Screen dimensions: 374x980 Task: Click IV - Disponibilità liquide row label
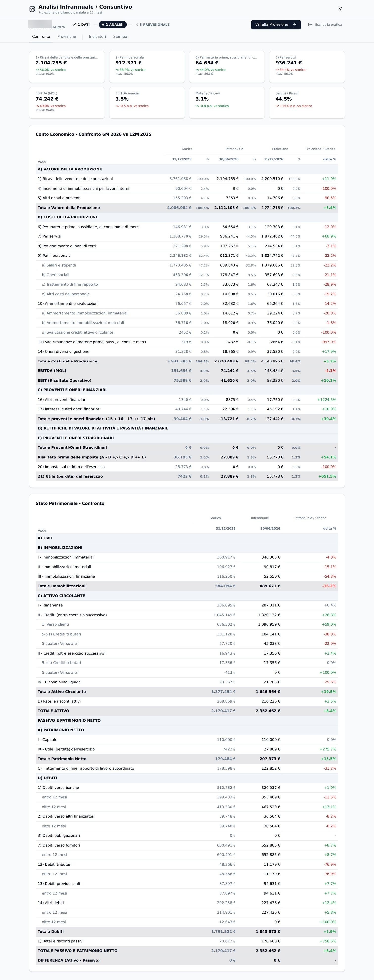59,682
